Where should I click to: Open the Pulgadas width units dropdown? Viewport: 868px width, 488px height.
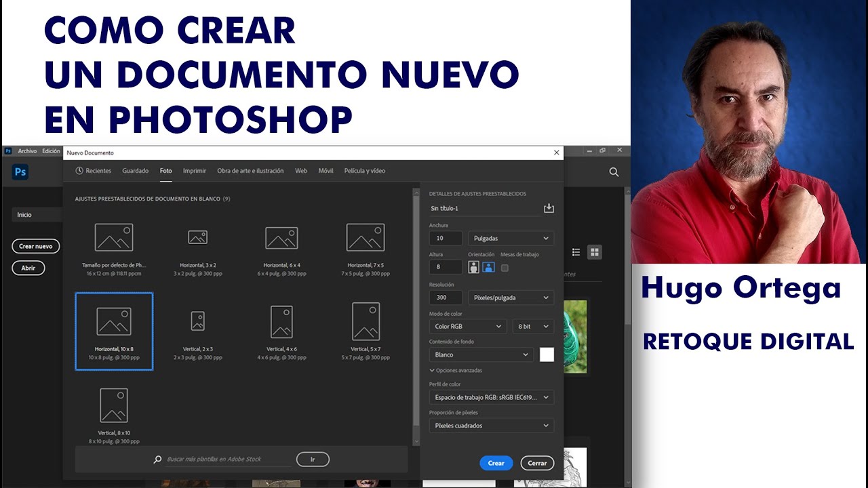click(x=511, y=239)
